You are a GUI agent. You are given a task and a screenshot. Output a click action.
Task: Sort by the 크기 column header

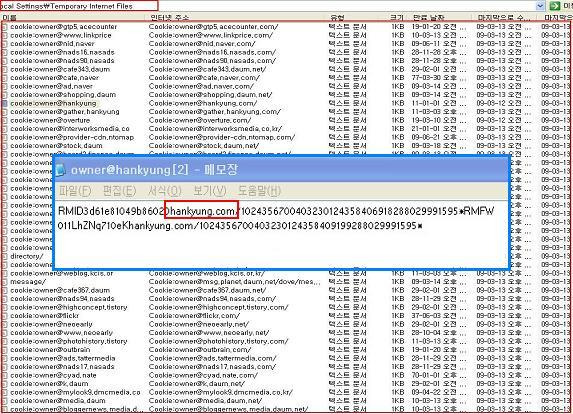point(396,18)
